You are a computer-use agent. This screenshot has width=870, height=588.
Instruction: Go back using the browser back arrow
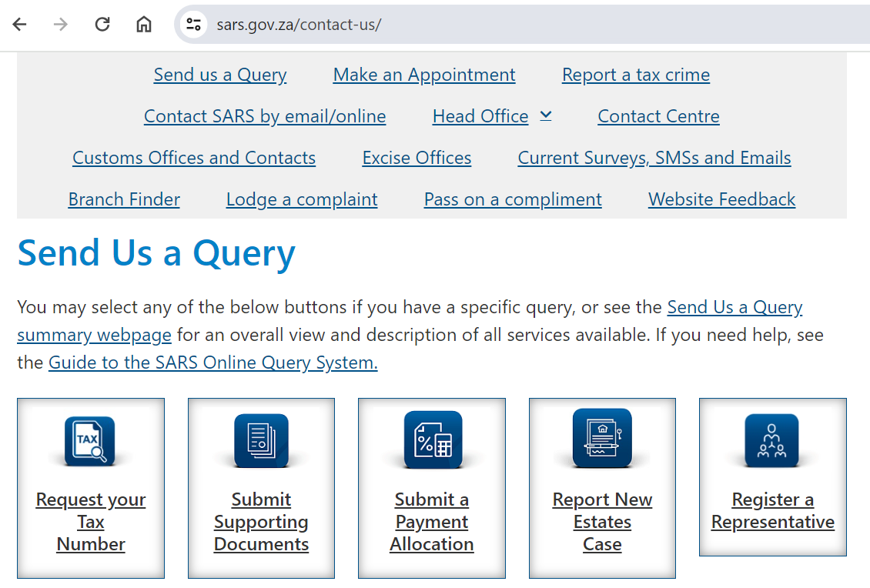click(19, 25)
